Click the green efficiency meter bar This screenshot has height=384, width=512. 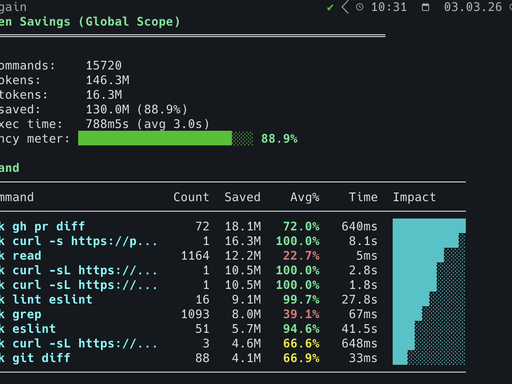pyautogui.click(x=166, y=138)
